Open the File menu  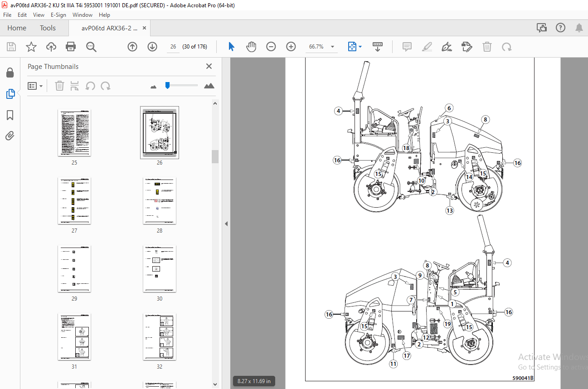(7, 15)
